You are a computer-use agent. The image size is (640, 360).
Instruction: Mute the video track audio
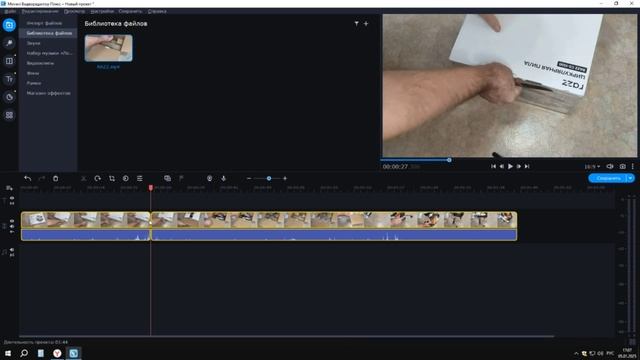pos(12,227)
